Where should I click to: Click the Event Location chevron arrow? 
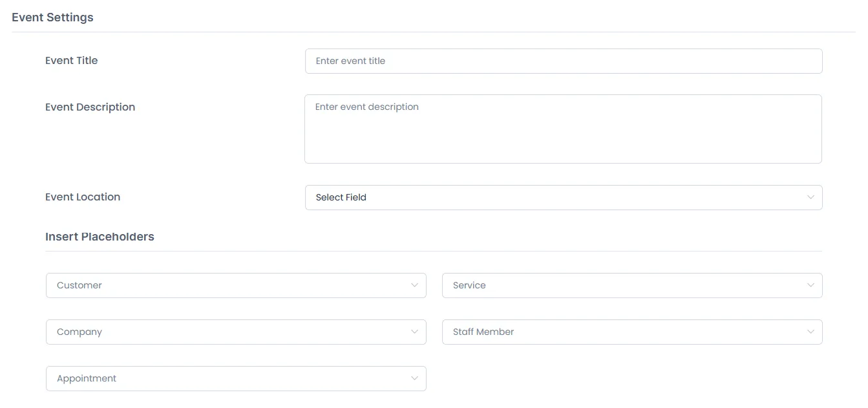pyautogui.click(x=810, y=197)
